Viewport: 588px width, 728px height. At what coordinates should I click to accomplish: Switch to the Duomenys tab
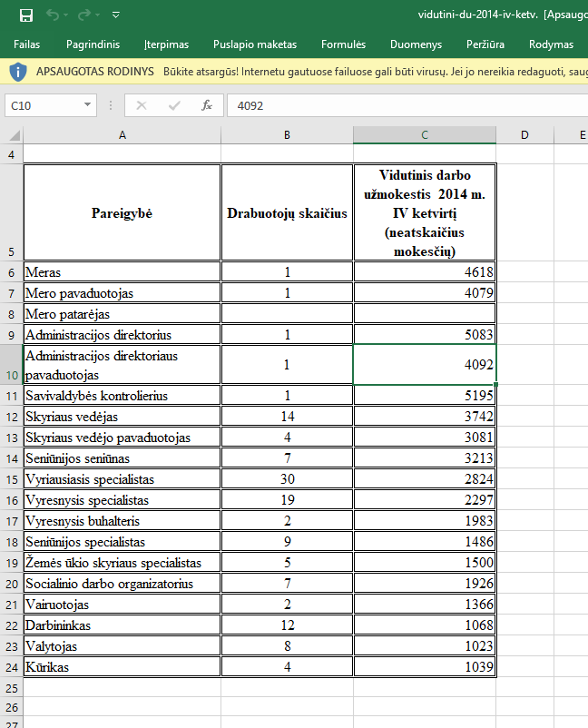416,44
